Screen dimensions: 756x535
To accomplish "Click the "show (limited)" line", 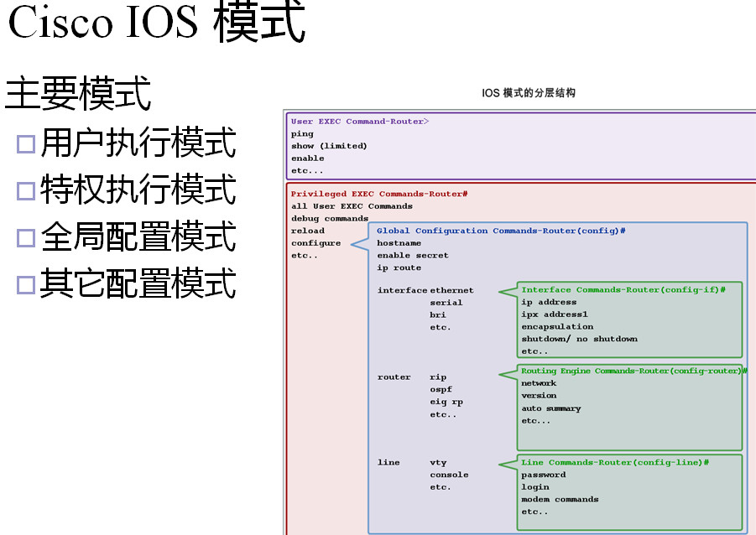I will [x=329, y=146].
